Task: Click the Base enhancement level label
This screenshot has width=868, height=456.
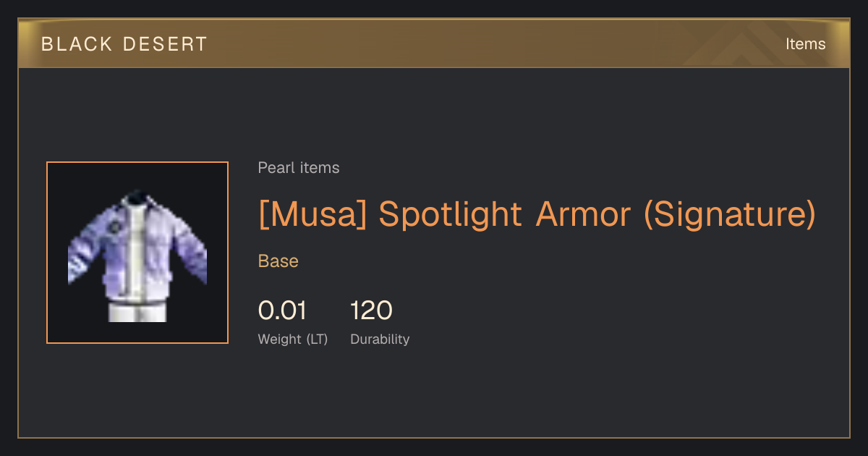Action: pos(278,261)
